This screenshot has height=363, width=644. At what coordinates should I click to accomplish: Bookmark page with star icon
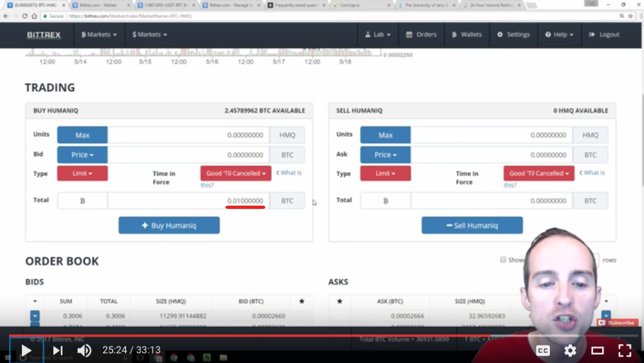(630, 16)
